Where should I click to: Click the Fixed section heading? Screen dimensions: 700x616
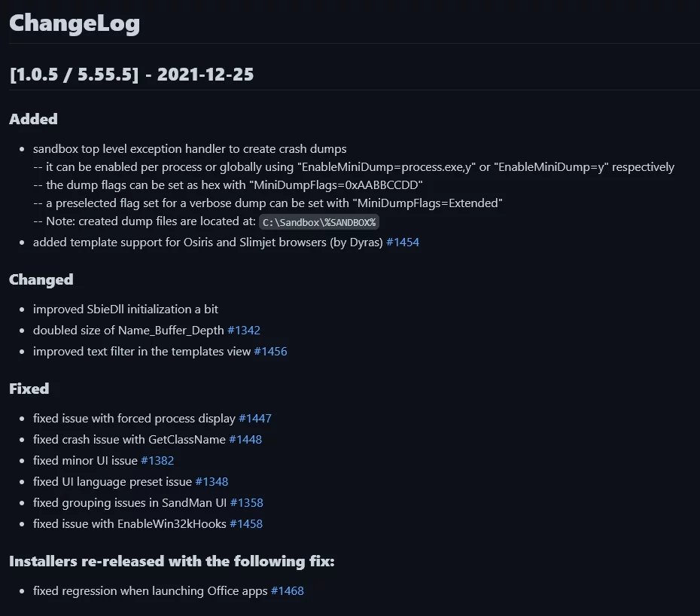coord(29,389)
